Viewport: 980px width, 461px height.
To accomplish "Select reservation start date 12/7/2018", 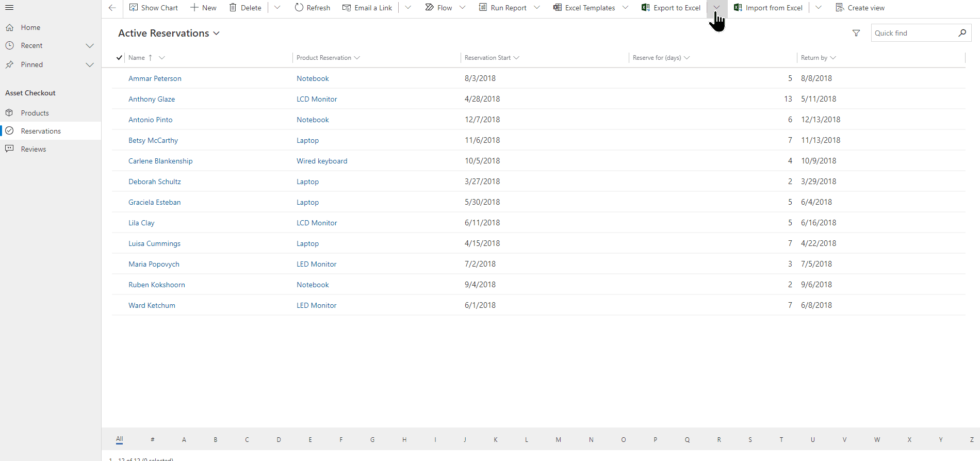I will pos(482,120).
